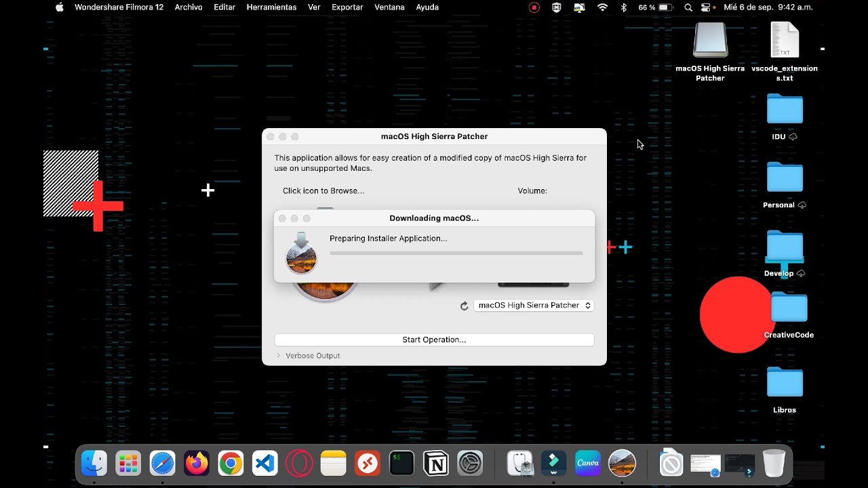Open the blocked document in dock
Viewport: 868px width, 488px height.
[x=671, y=464]
